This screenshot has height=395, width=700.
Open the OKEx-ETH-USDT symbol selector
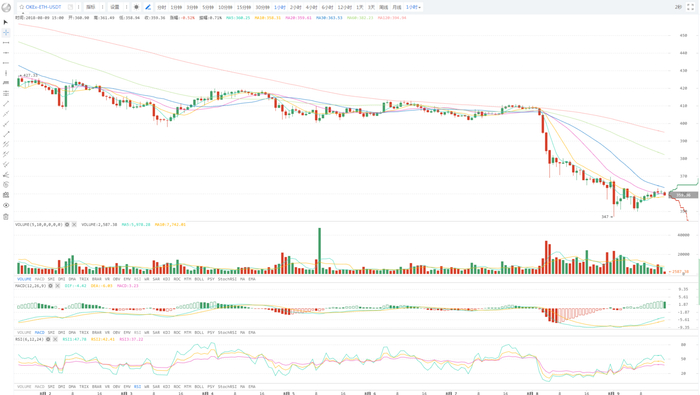43,7
